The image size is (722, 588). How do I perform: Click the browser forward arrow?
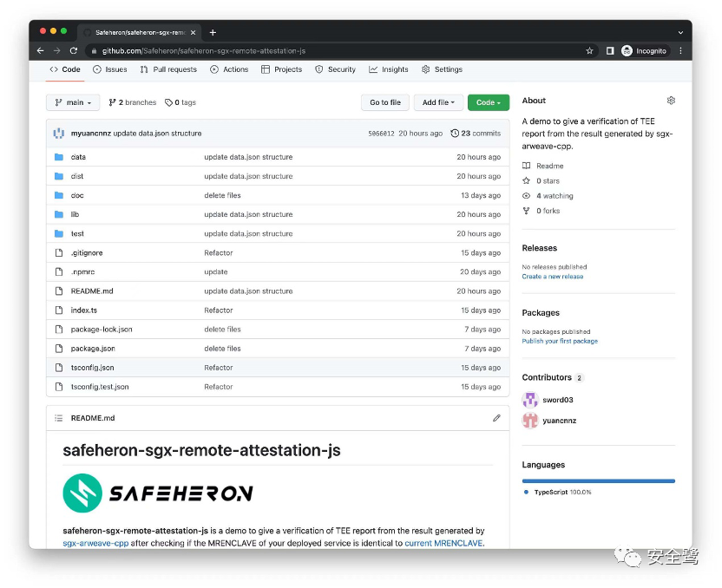(x=56, y=50)
